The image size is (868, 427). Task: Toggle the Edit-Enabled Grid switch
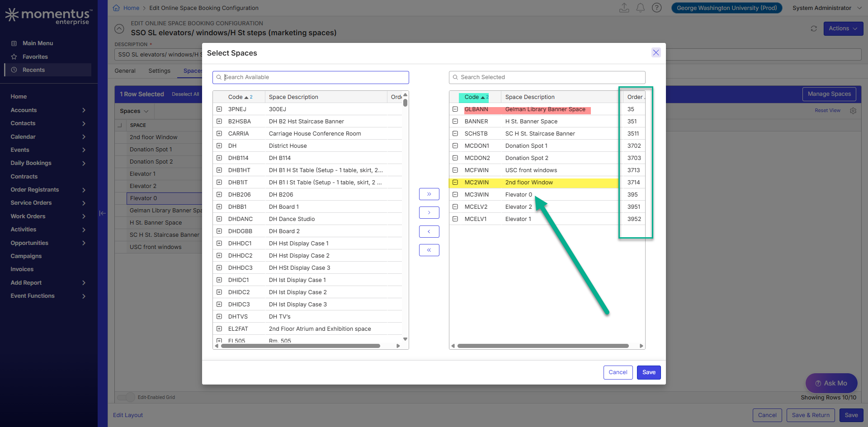point(126,397)
